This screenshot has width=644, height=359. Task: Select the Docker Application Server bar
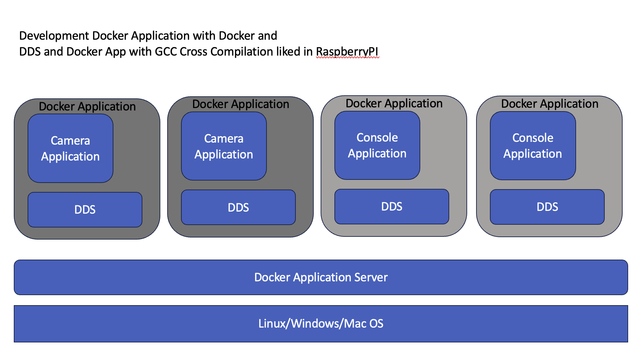pyautogui.click(x=321, y=278)
